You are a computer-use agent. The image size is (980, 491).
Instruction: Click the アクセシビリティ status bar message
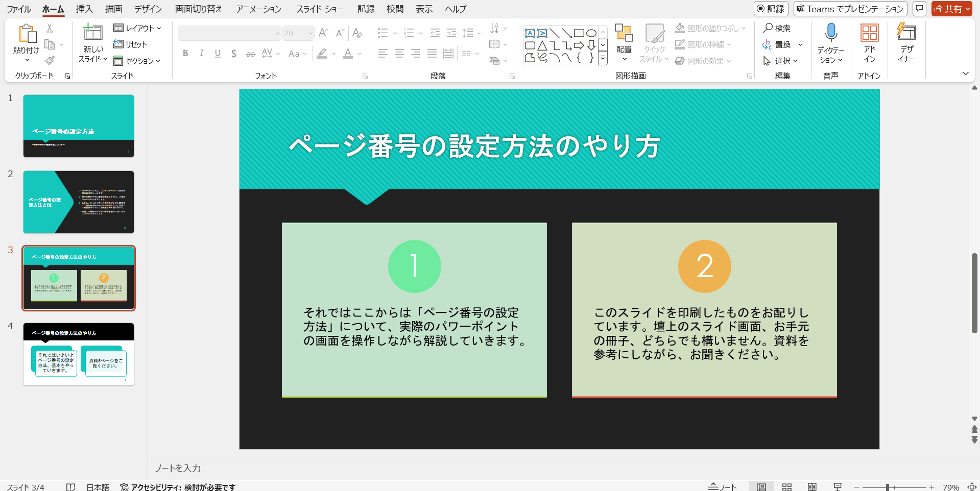click(178, 487)
